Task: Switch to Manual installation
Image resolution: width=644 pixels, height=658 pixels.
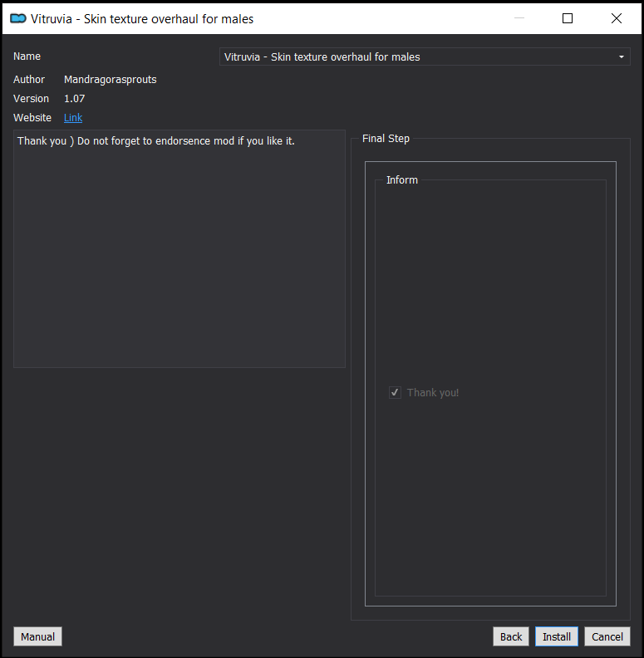Action: (37, 636)
